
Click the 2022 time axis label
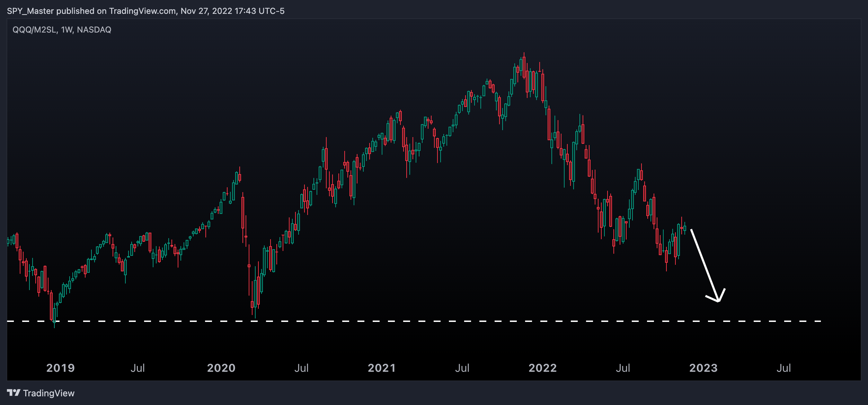click(543, 368)
